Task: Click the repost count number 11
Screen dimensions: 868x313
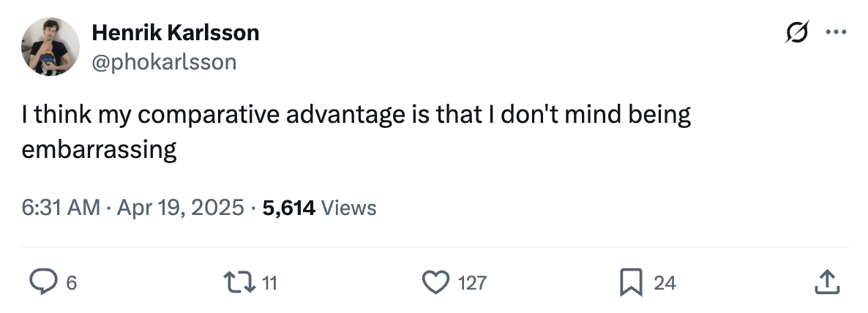Action: tap(269, 283)
